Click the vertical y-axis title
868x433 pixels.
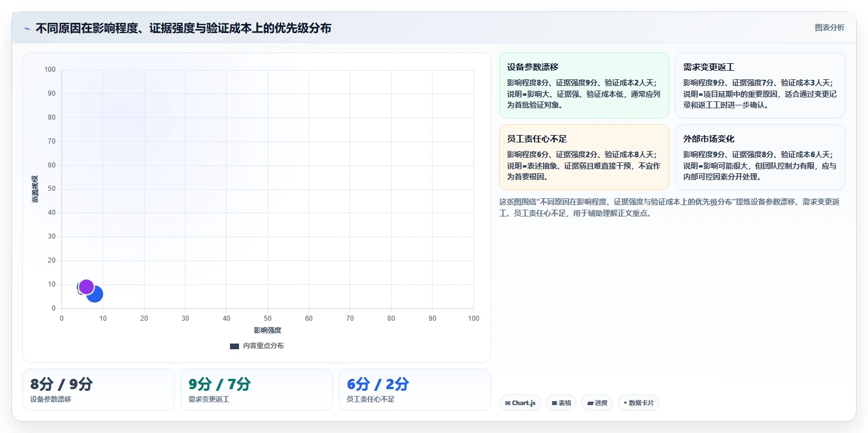tap(35, 189)
